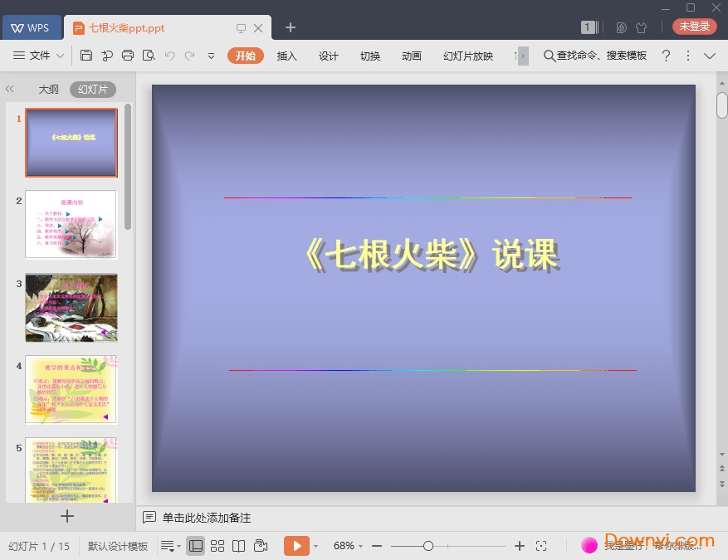
Task: Add a new slide with the + button
Action: pyautogui.click(x=66, y=516)
